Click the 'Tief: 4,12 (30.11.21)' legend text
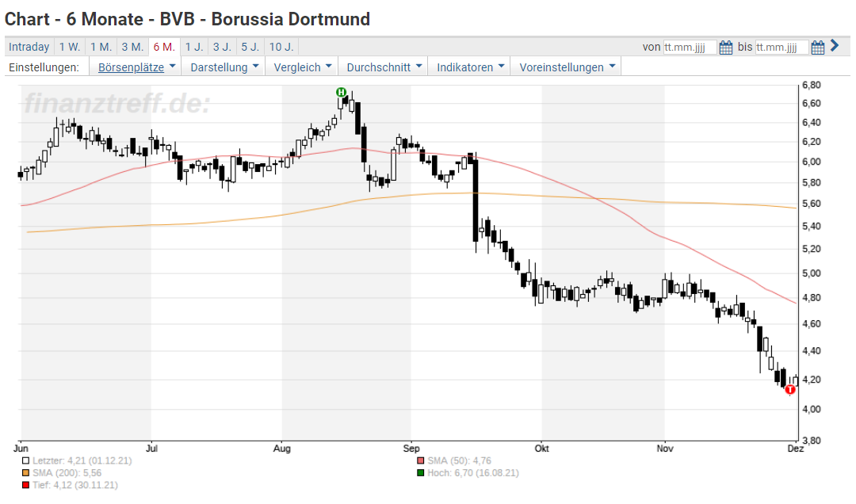This screenshot has height=504, width=856. (75, 485)
